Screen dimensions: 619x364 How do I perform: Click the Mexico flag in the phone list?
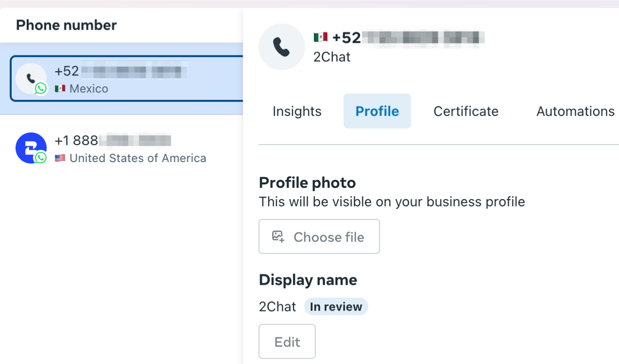click(60, 89)
